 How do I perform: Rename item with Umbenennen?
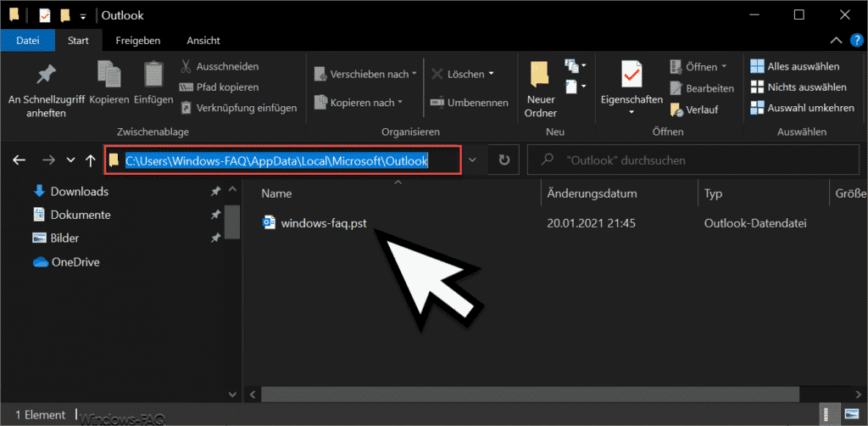point(470,103)
